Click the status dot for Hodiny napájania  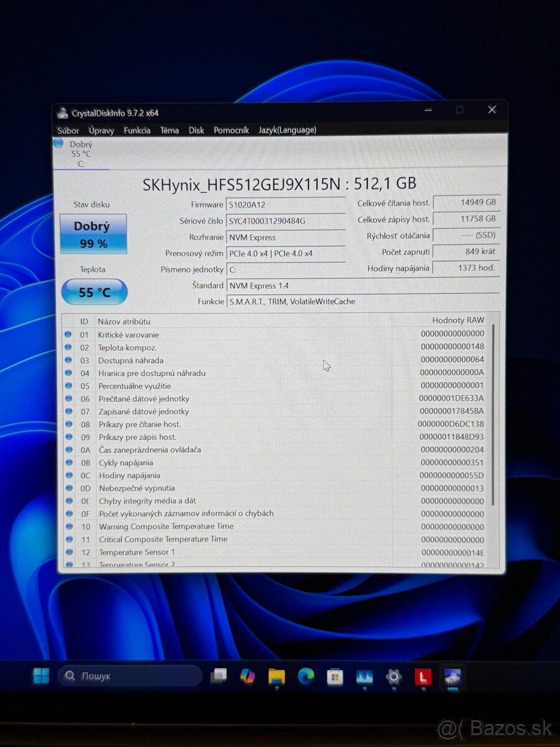[68, 475]
